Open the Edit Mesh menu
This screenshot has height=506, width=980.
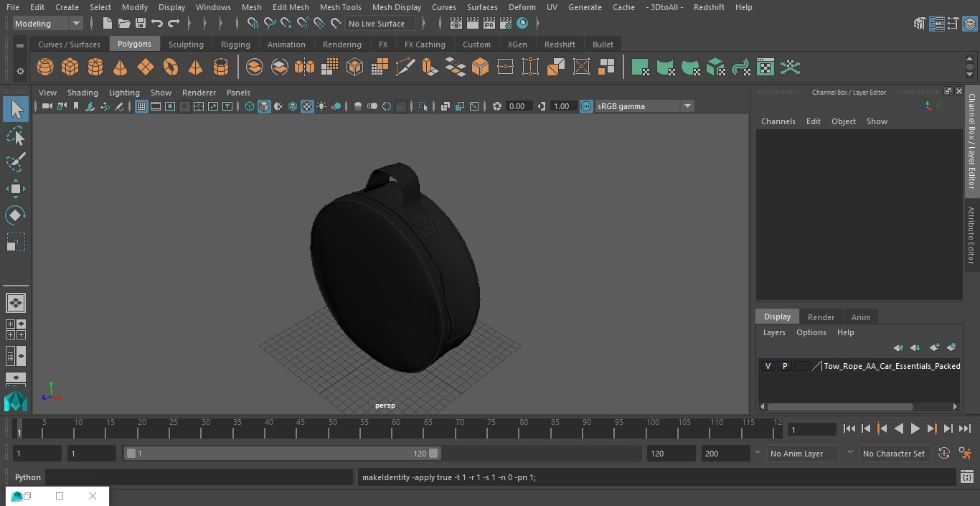(x=291, y=7)
